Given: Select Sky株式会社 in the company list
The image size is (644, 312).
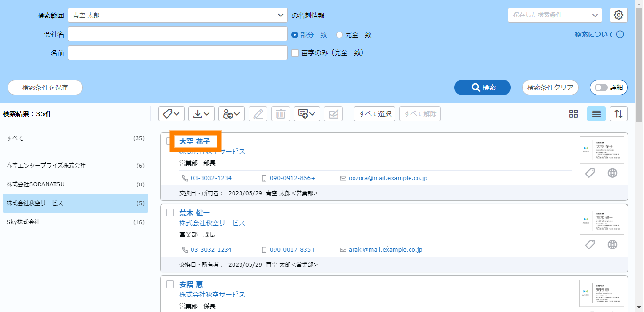Looking at the screenshot, I should point(75,222).
